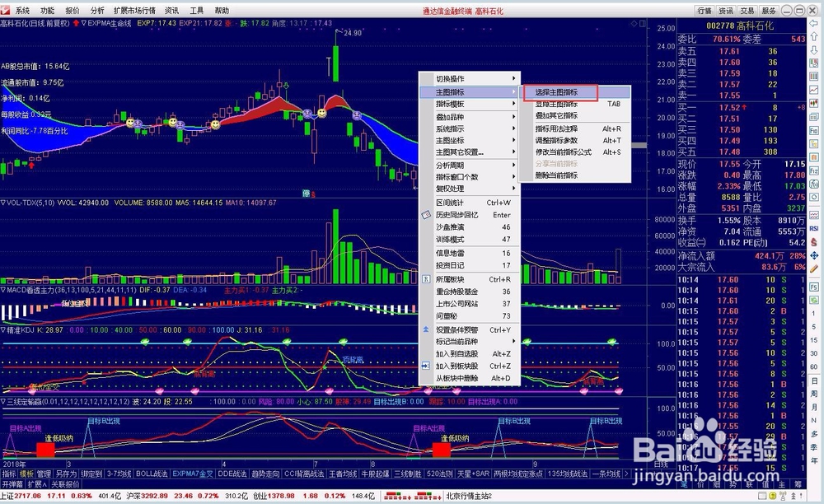
Task: Expand the 指标模板 submenu
Action: (x=470, y=104)
